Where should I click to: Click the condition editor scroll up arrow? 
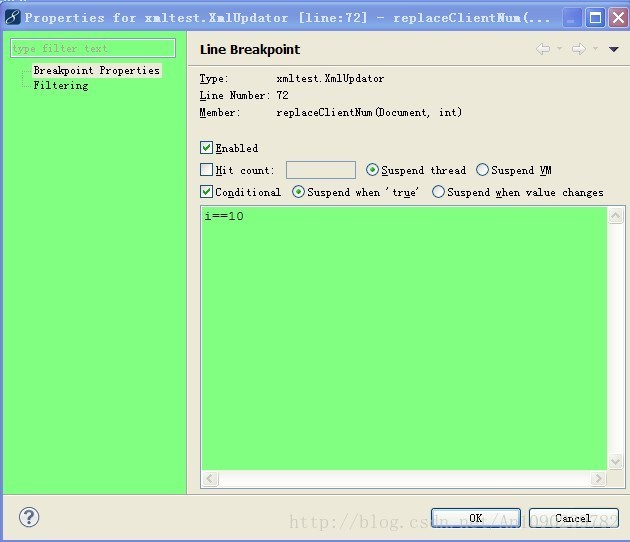615,216
